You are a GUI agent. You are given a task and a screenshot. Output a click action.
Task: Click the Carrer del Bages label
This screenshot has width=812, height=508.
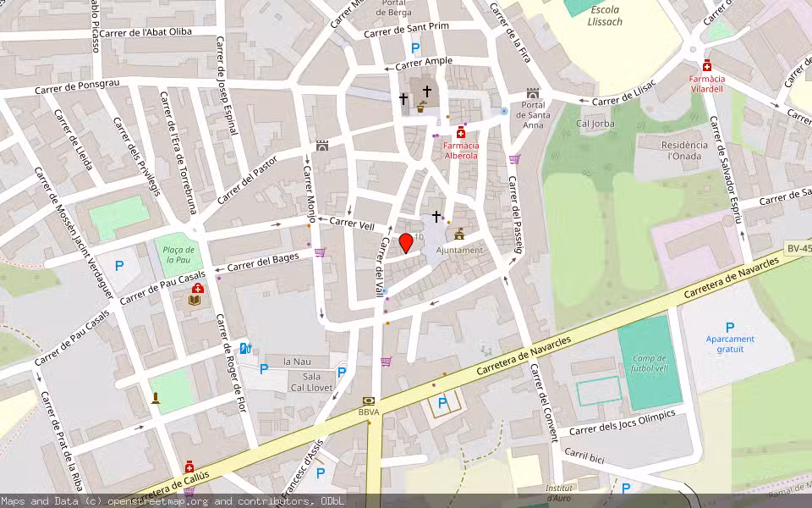pyautogui.click(x=263, y=262)
